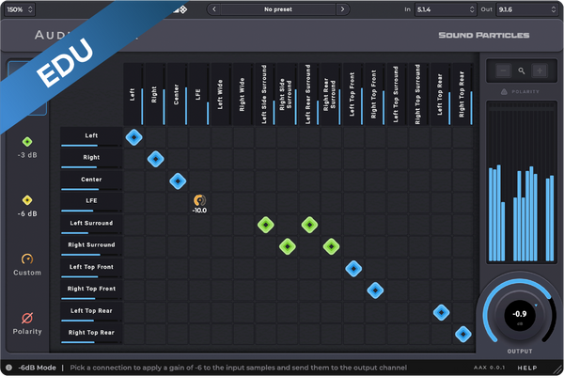564x392 pixels.
Task: Open the 150% zoom scale dropdown
Action: 20,9
